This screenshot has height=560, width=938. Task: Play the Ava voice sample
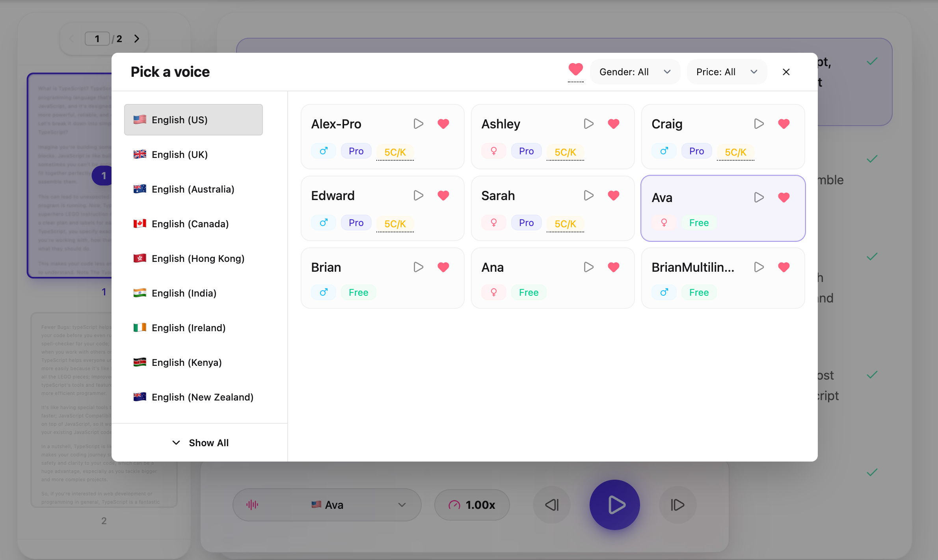point(759,197)
